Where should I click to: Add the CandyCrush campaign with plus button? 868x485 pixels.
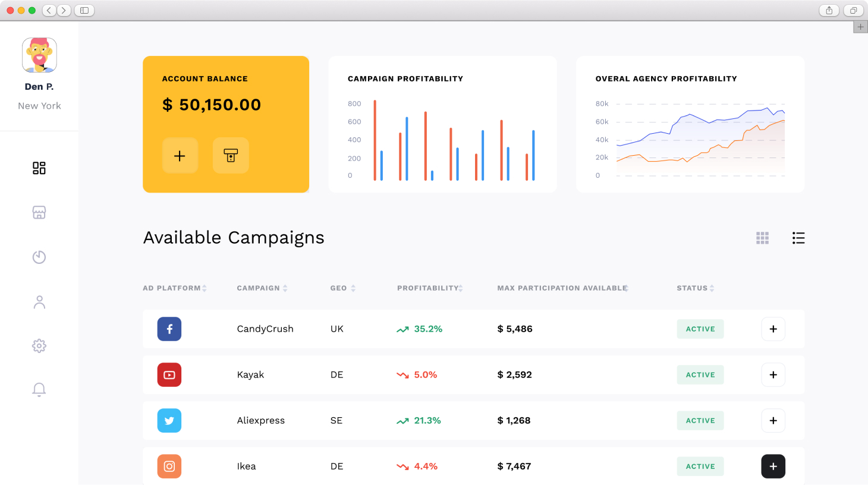773,329
